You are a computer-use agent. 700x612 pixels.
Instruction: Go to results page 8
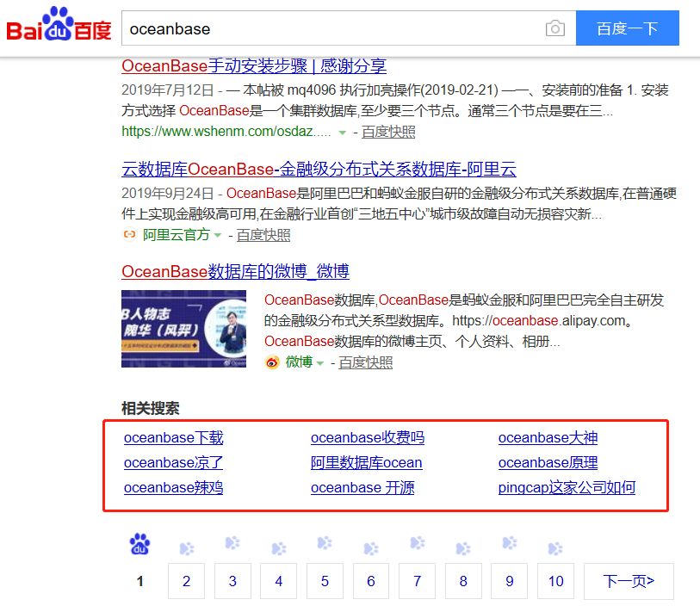(x=463, y=581)
